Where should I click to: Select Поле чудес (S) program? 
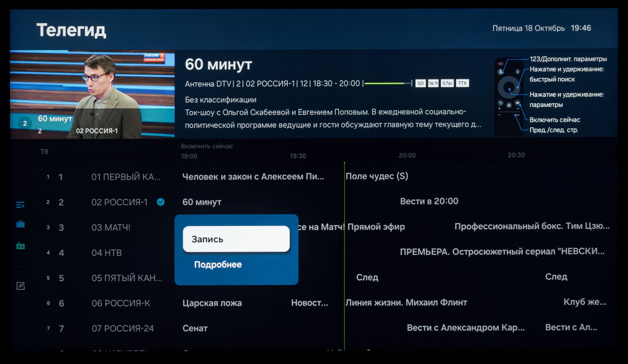[x=377, y=176]
